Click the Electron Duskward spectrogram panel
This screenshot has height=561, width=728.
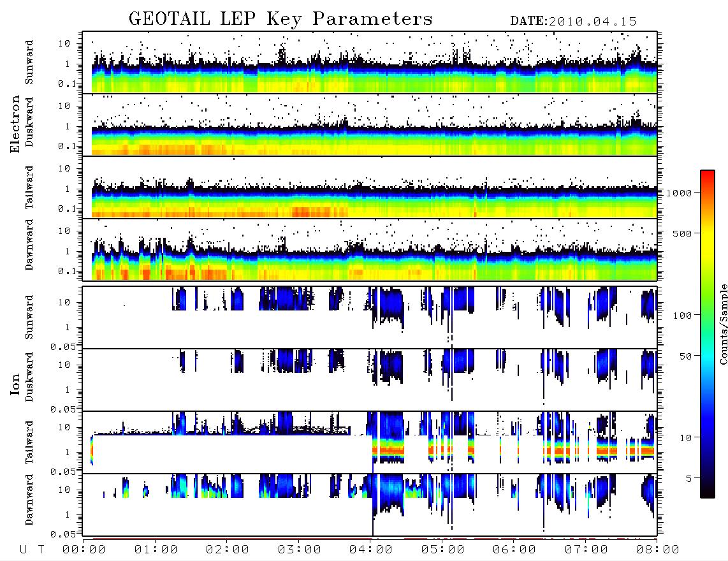tap(370, 124)
